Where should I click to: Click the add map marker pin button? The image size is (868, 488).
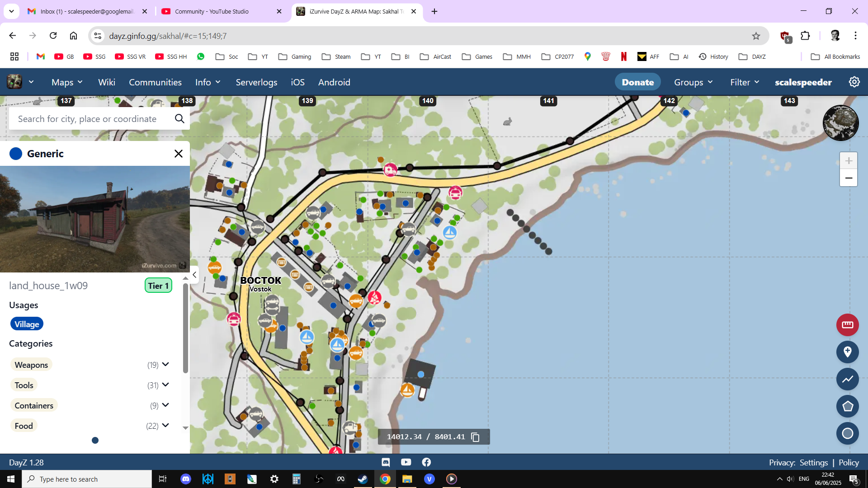[x=847, y=352]
